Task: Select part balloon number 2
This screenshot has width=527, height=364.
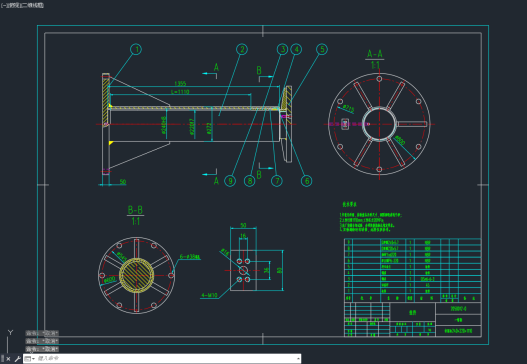Action: 242,49
